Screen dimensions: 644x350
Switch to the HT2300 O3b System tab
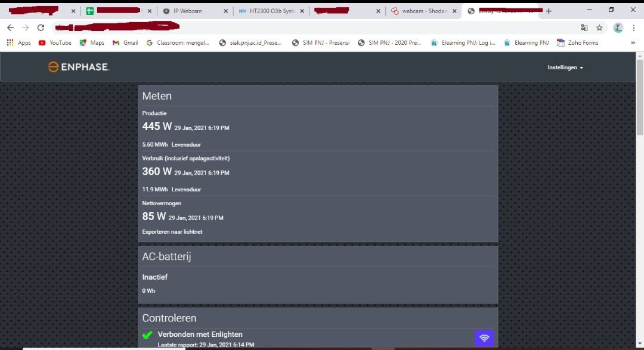point(267,11)
